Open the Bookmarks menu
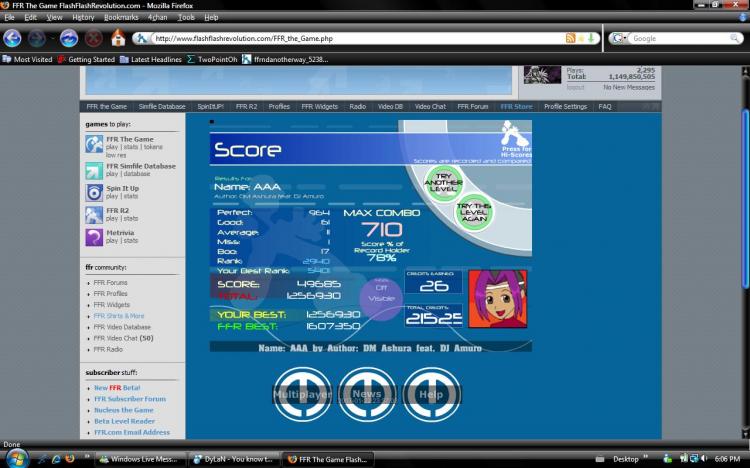The height and width of the screenshot is (468, 750). pos(121,17)
